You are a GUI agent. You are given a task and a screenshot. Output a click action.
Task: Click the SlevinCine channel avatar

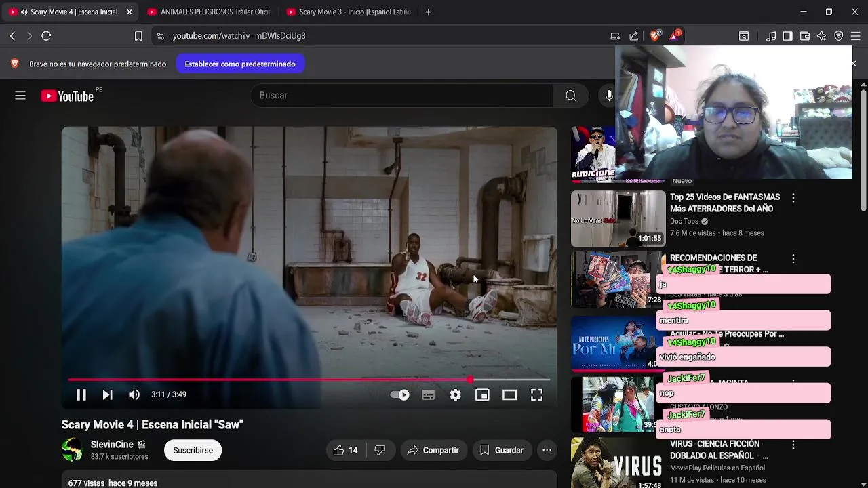(x=72, y=450)
